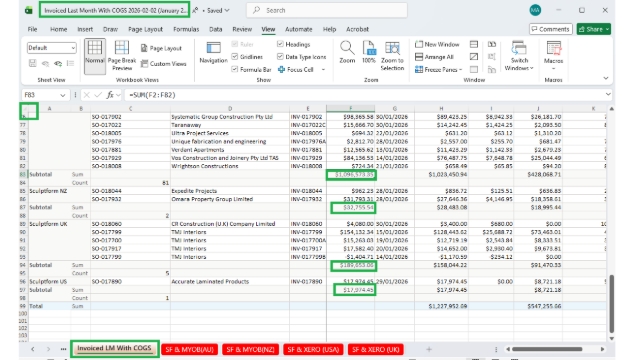Open the account avatar MA
This screenshot has width=640, height=360.
coord(535,10)
